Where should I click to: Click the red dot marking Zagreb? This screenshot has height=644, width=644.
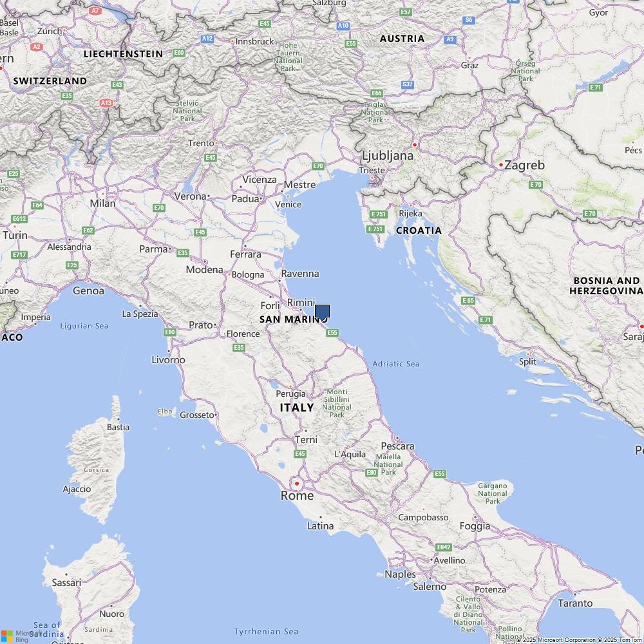click(500, 165)
